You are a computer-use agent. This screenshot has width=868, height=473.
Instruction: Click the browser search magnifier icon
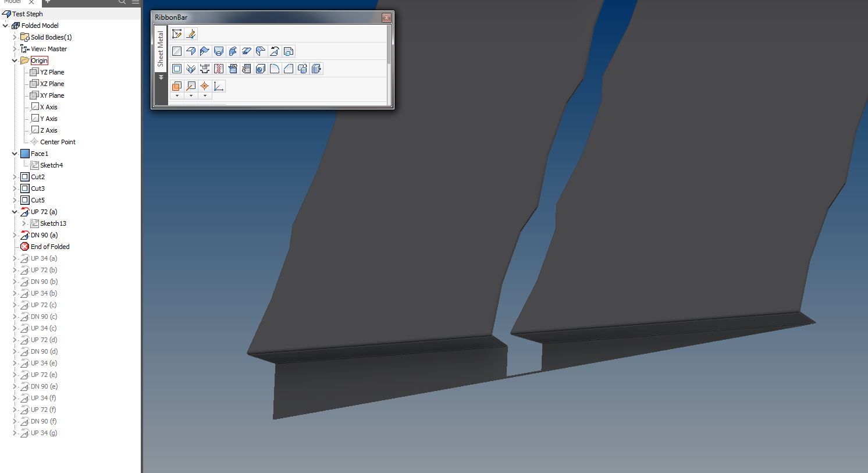coord(122,2)
